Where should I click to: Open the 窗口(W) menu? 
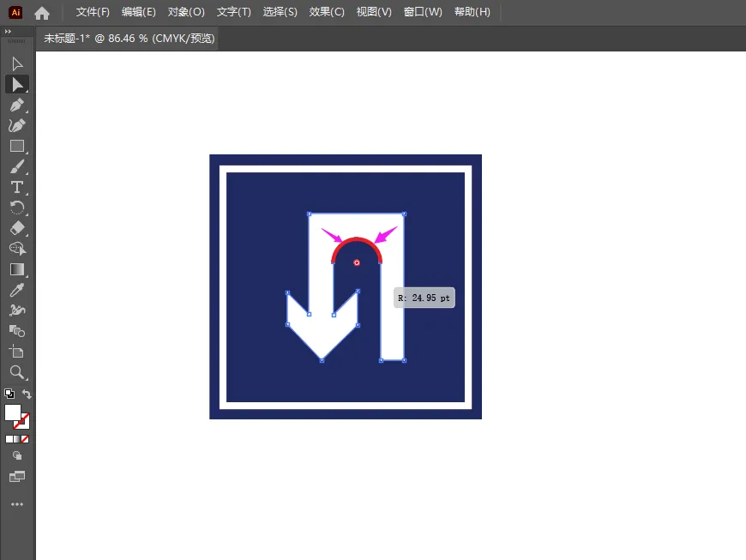(423, 12)
